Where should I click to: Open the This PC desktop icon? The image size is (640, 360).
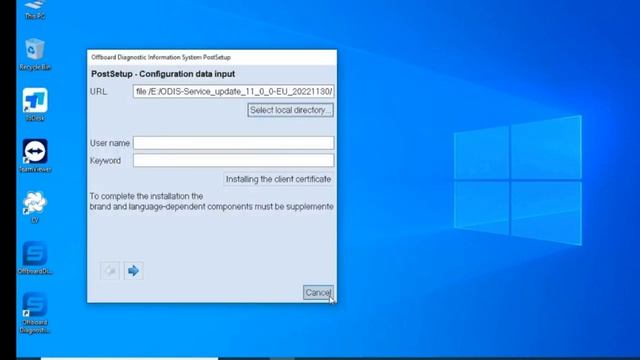pos(35,9)
